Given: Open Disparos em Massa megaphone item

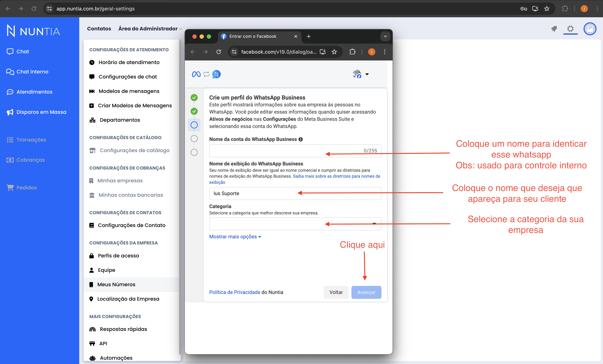Looking at the screenshot, I should (36, 112).
